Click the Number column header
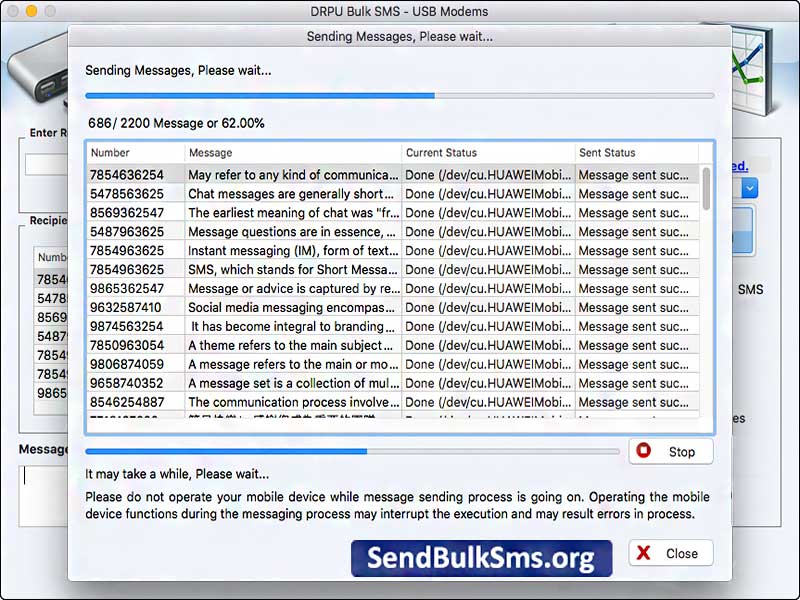Screen dimensions: 800x600 (x=135, y=153)
